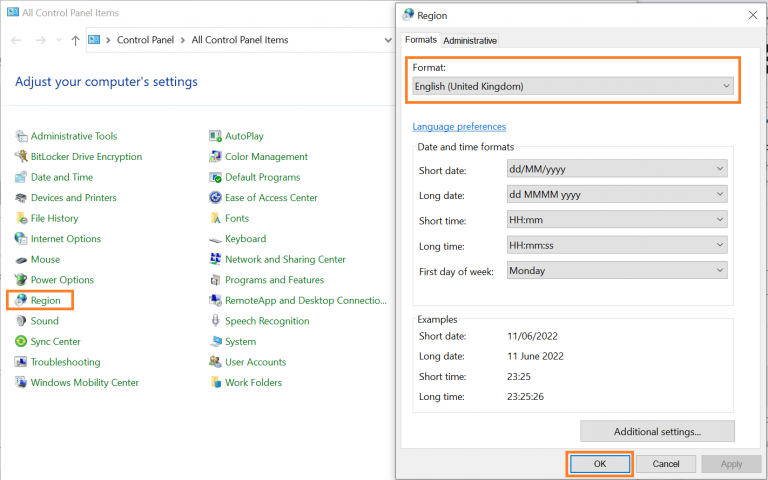Expand the First day of week dropdown
Image resolution: width=768 pixels, height=480 pixels.
(617, 270)
